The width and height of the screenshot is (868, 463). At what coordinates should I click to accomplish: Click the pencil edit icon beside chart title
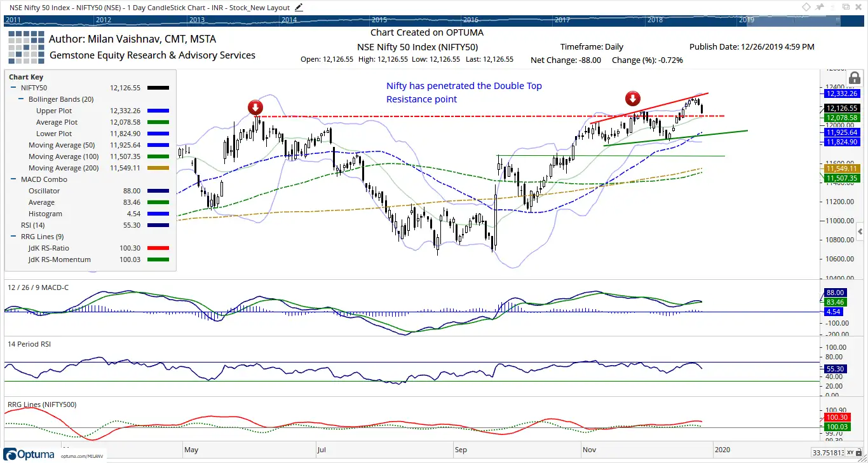tap(299, 7)
